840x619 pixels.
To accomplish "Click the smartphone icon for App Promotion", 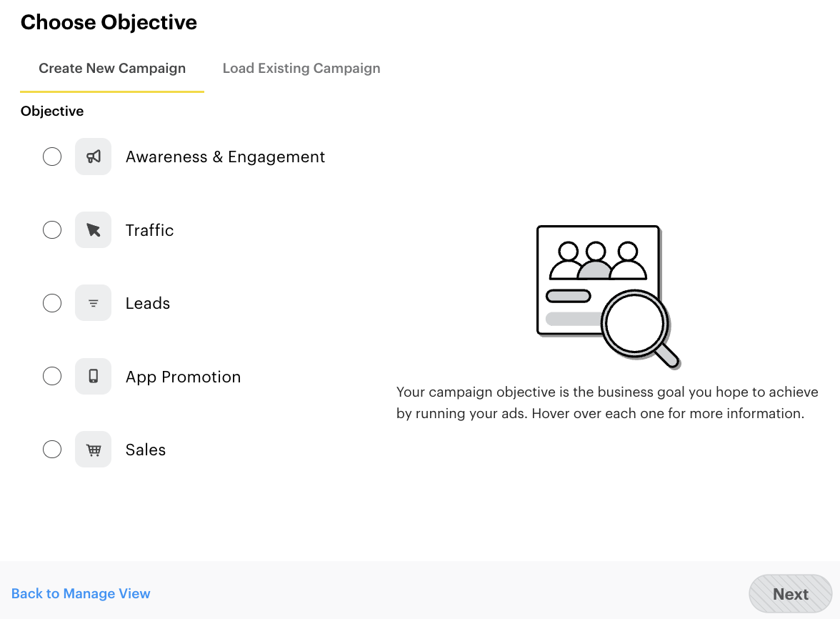I will tap(93, 376).
